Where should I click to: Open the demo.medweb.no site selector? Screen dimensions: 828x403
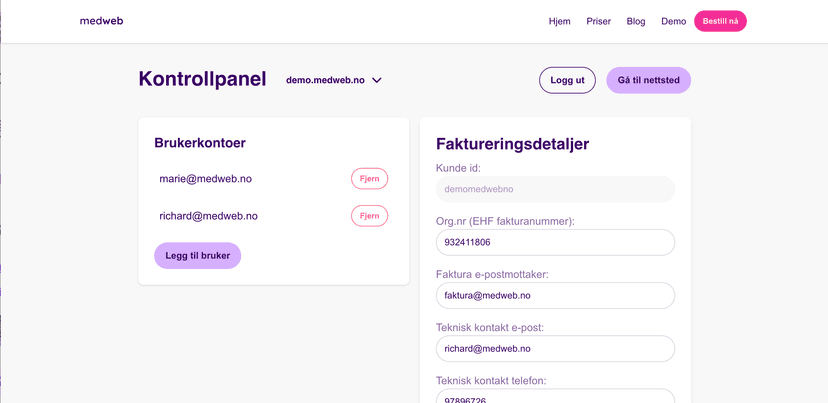[x=326, y=80]
